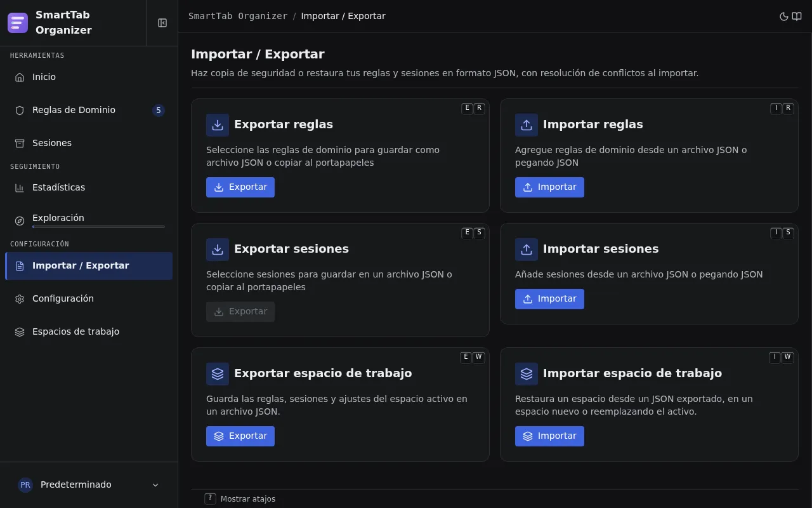Click the Exportar espacio de trabajo heading
This screenshot has width=812, height=508.
[323, 373]
